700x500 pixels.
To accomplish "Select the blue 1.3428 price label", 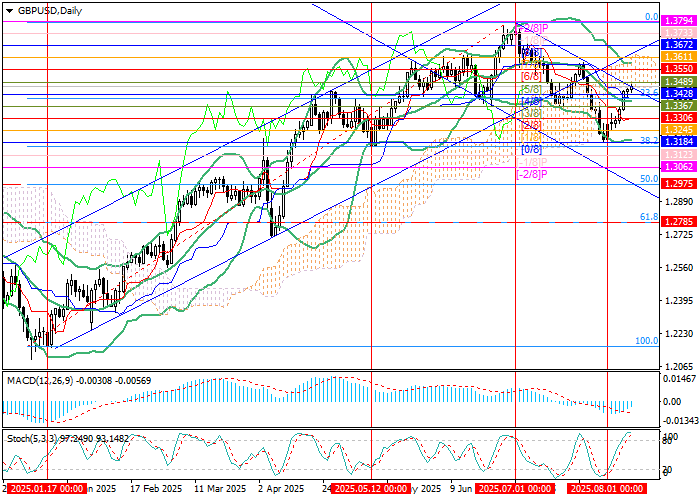I will (679, 94).
